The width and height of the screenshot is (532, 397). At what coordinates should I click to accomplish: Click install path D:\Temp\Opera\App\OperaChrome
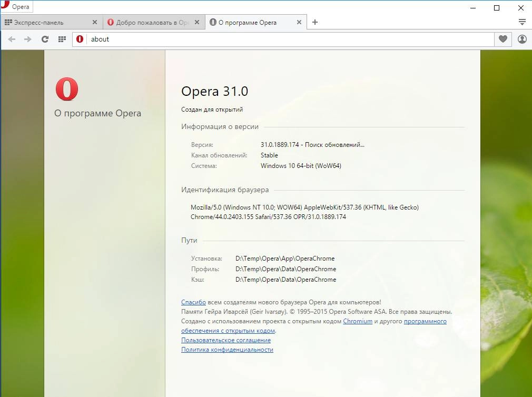pos(285,259)
